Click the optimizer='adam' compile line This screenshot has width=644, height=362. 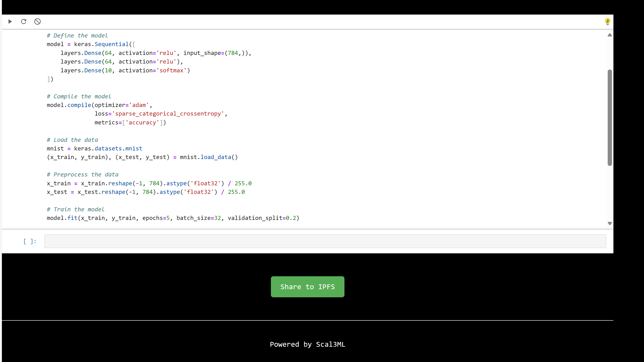point(100,105)
